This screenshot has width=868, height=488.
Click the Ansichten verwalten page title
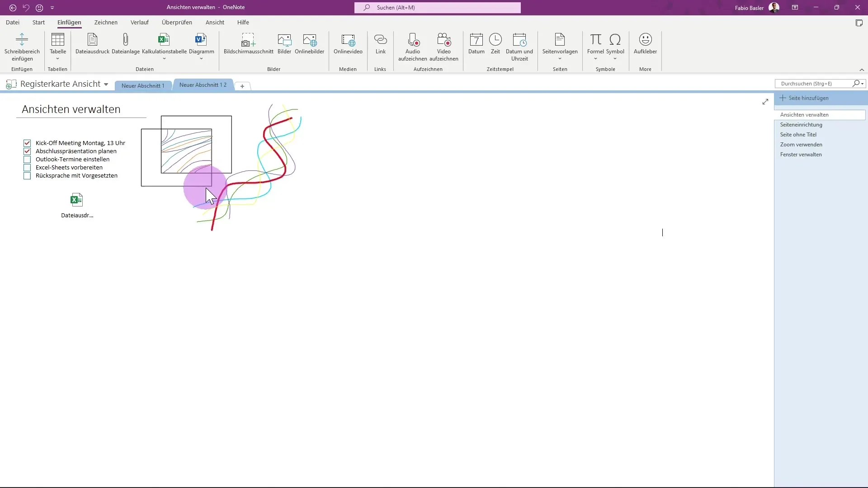click(x=71, y=109)
